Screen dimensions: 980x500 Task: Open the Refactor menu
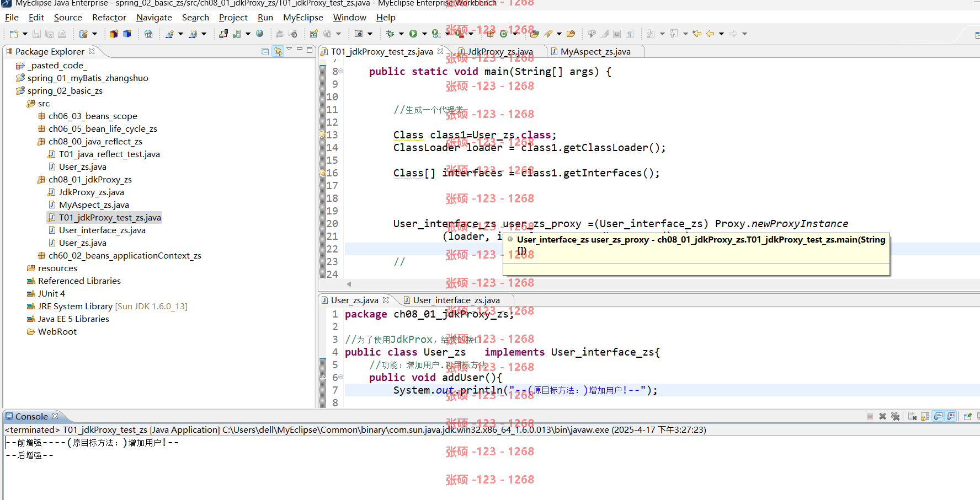coord(109,18)
